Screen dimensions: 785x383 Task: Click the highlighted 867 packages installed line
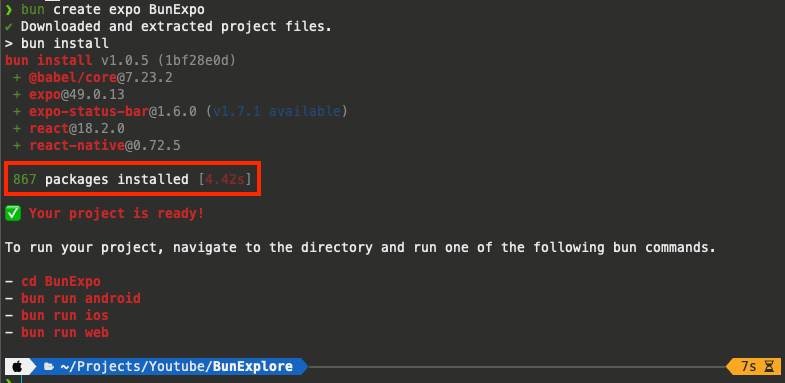pos(133,179)
